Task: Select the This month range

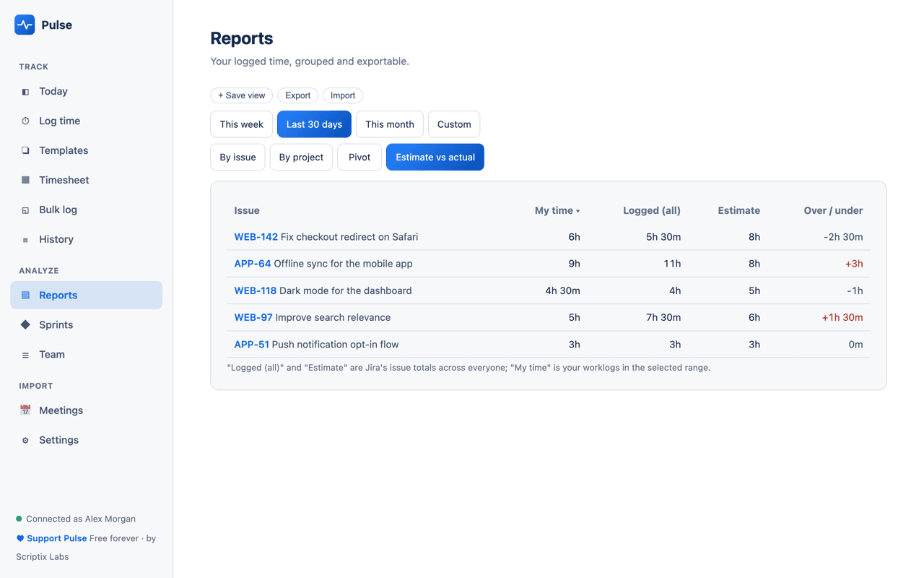Action: click(x=390, y=124)
